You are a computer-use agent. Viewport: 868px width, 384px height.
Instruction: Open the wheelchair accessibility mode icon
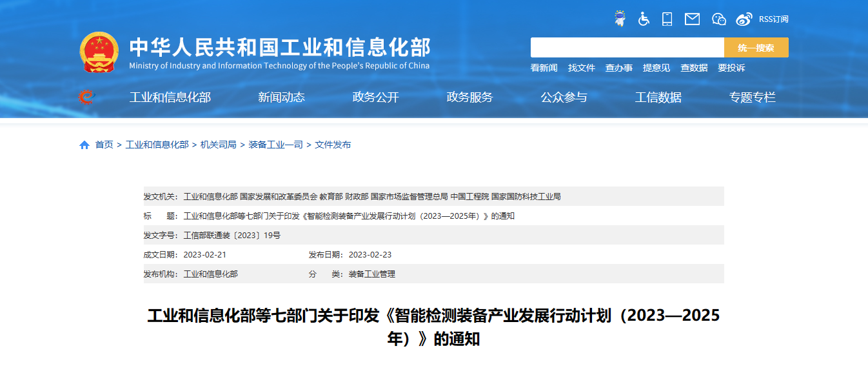pos(644,19)
